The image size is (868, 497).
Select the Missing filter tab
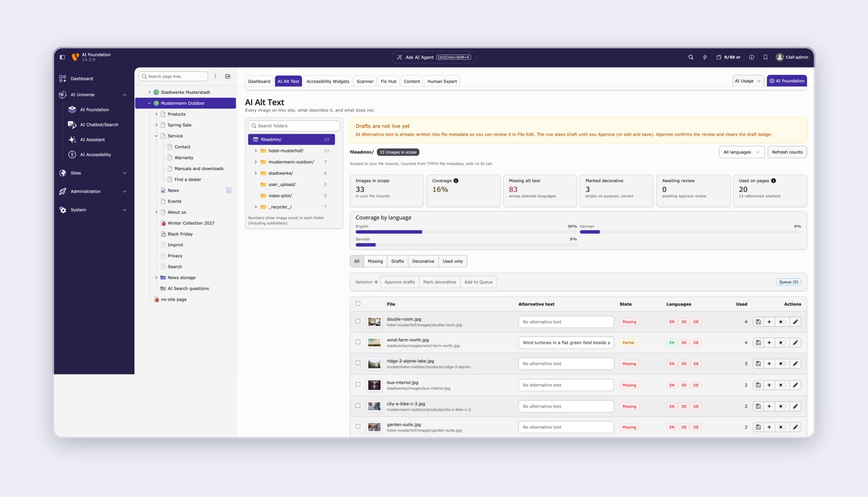pos(375,262)
